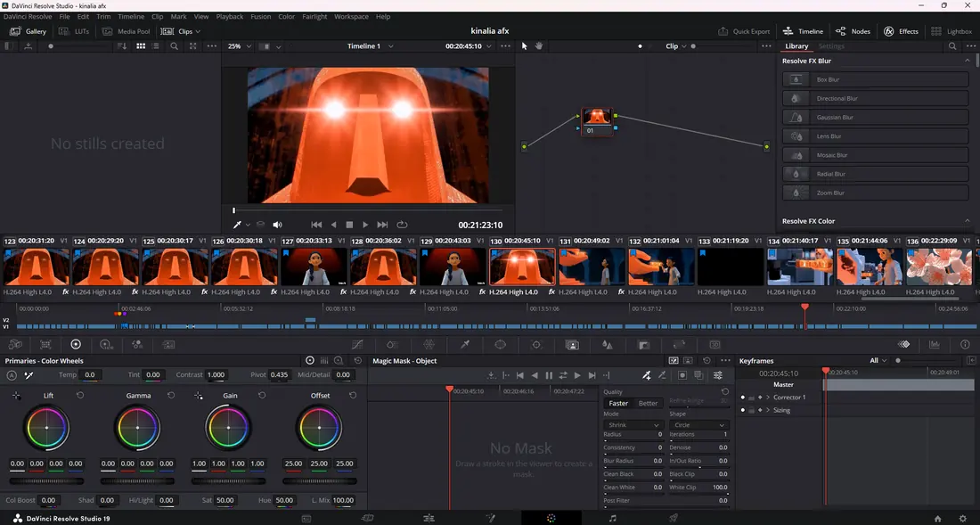Toggle viewer loop playback

[402, 225]
